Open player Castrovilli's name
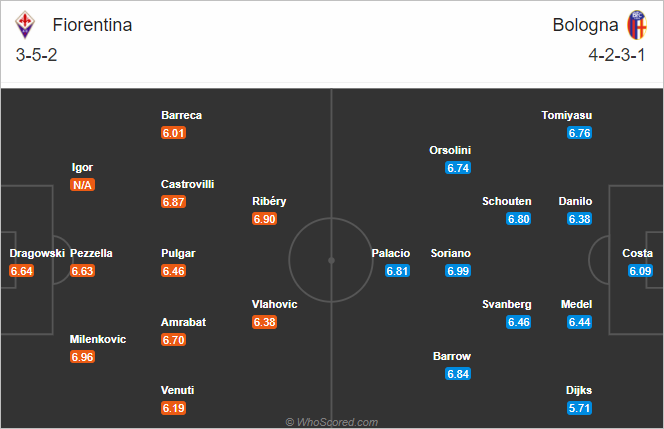 pos(188,184)
